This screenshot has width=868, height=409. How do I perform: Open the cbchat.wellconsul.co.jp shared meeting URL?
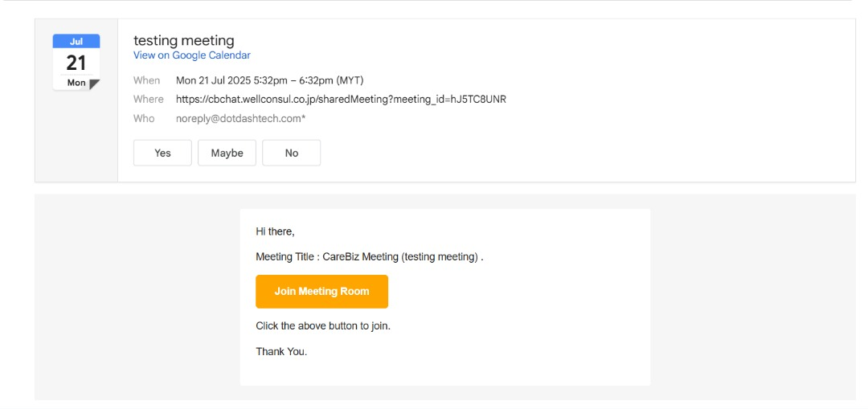click(341, 100)
